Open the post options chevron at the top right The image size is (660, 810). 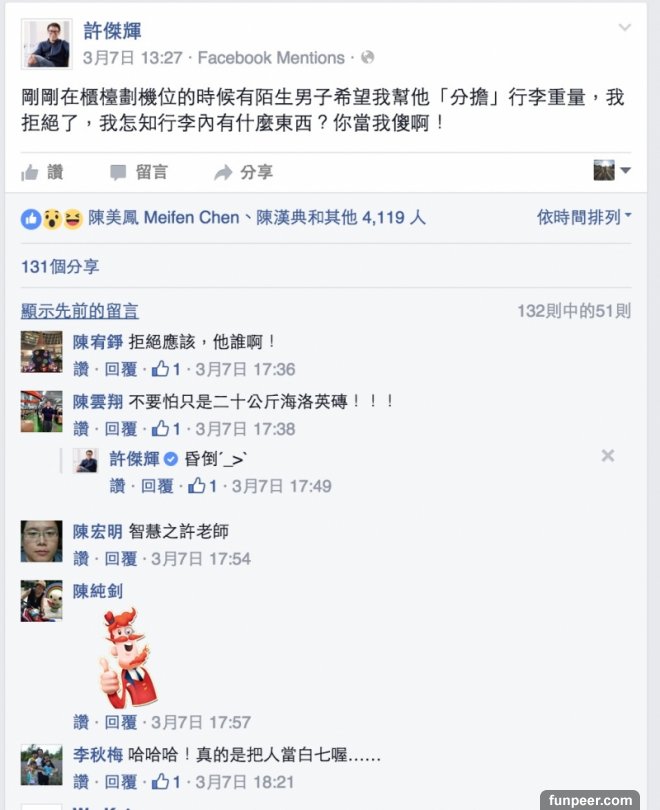pyautogui.click(x=625, y=27)
